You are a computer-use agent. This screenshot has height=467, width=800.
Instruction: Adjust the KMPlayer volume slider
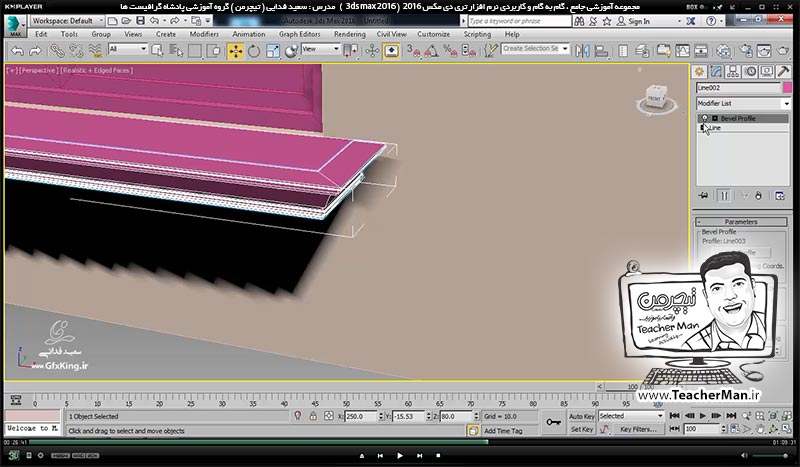(x=772, y=455)
